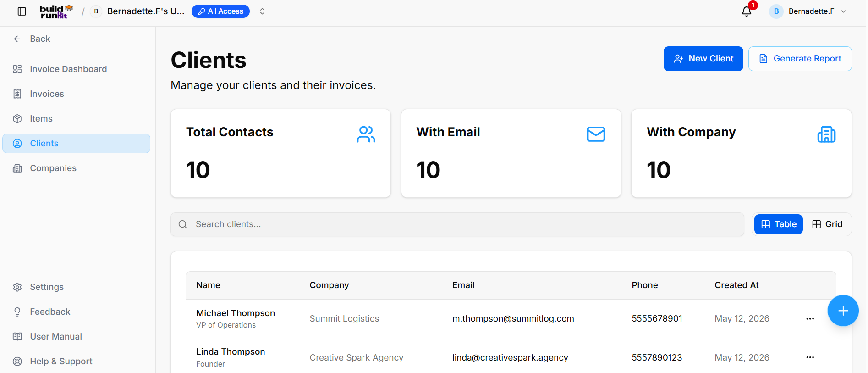This screenshot has width=868, height=373.
Task: Click the Created At column header
Action: click(x=736, y=285)
